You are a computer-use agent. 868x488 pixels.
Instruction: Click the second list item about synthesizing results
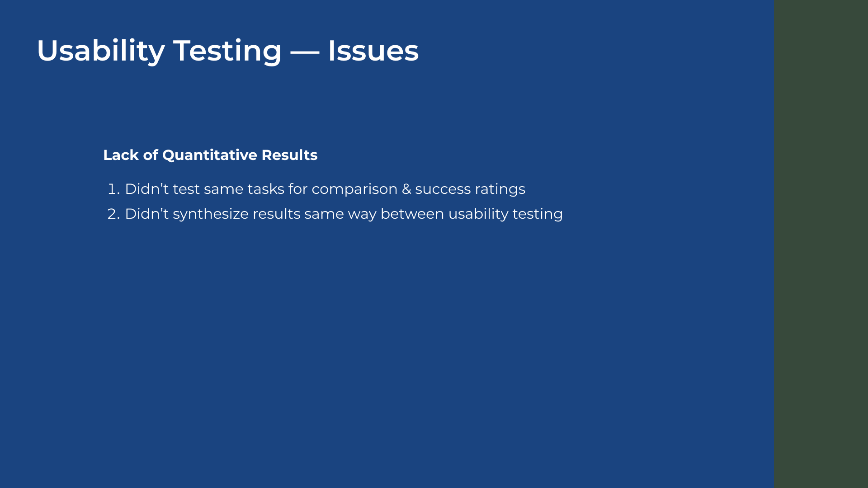click(344, 214)
